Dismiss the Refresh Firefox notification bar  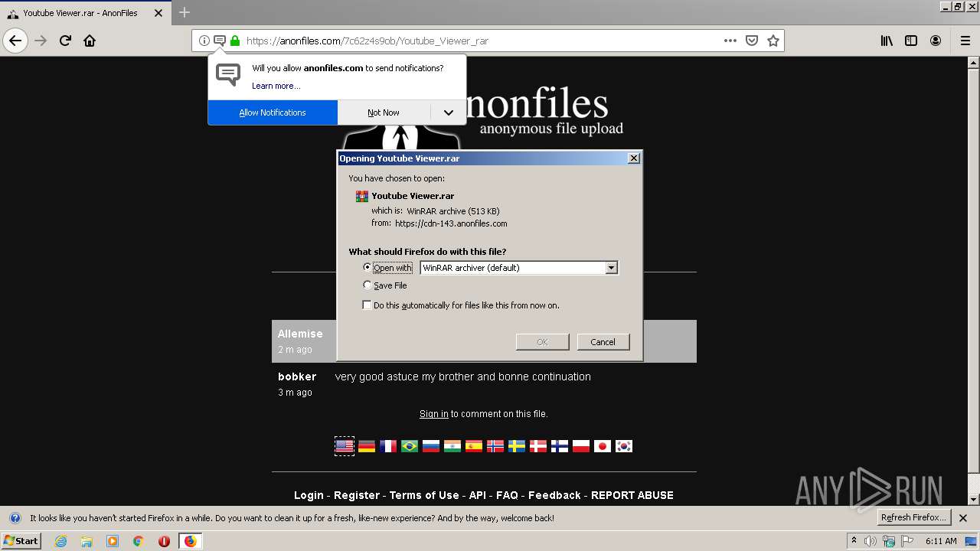pos(963,518)
